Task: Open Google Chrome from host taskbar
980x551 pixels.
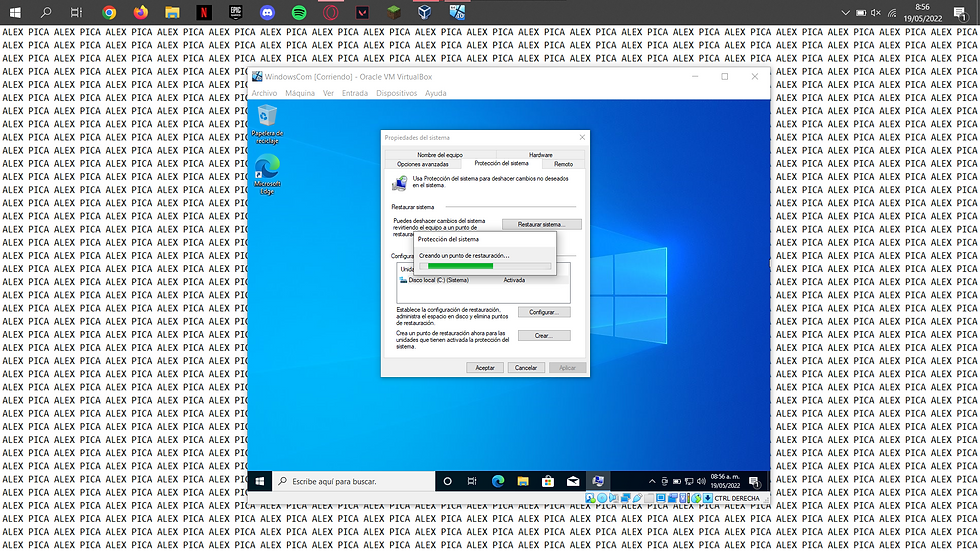Action: coord(109,12)
